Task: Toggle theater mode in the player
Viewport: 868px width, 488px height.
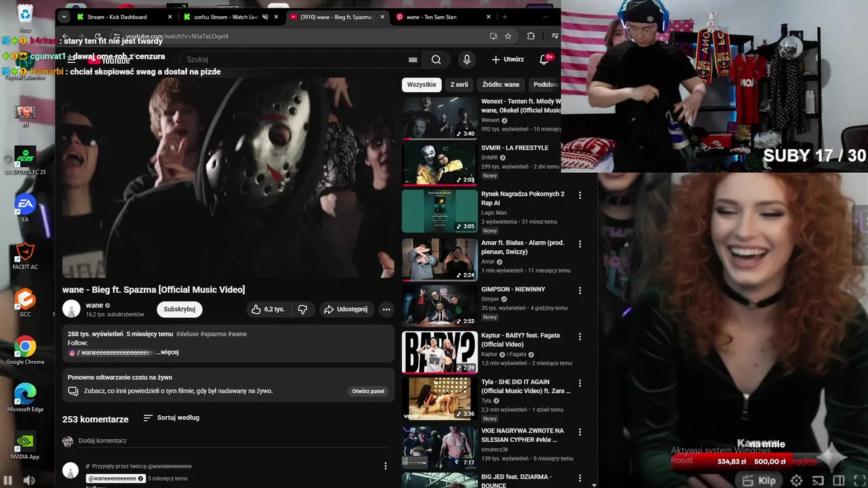Action: pyautogui.click(x=839, y=481)
